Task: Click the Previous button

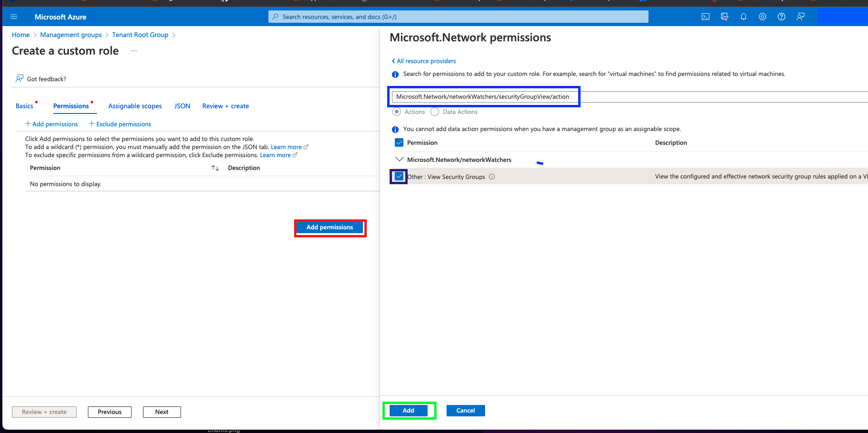Action: coord(110,412)
